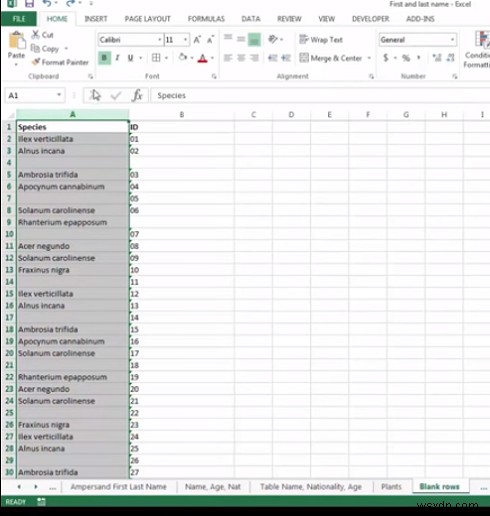This screenshot has height=516, width=490.
Task: Set middle vertical alignment
Action: click(241, 39)
